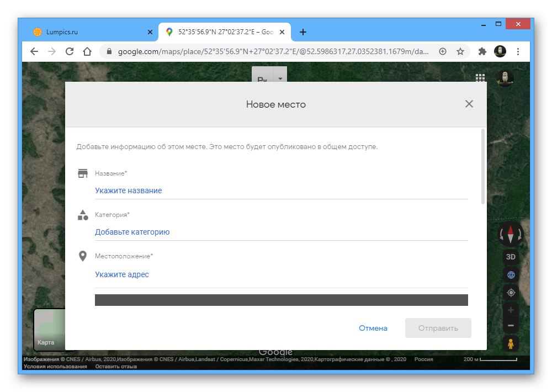This screenshot has height=392, width=552.
Task: Open the Chrome profile avatar
Action: click(x=500, y=51)
